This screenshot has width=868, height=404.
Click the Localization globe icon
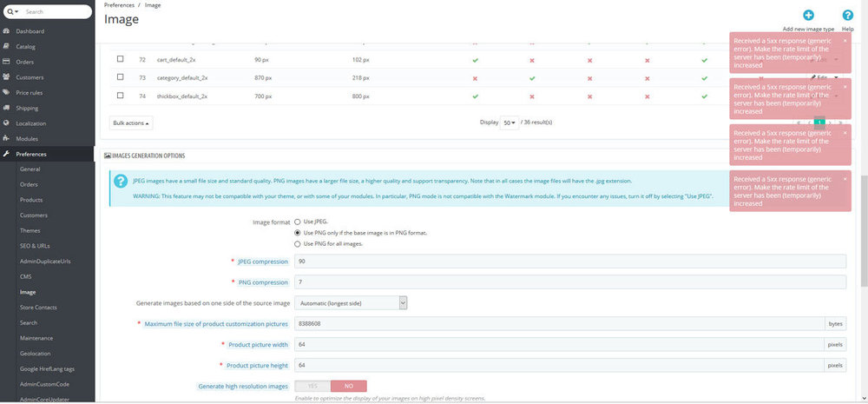(7, 123)
